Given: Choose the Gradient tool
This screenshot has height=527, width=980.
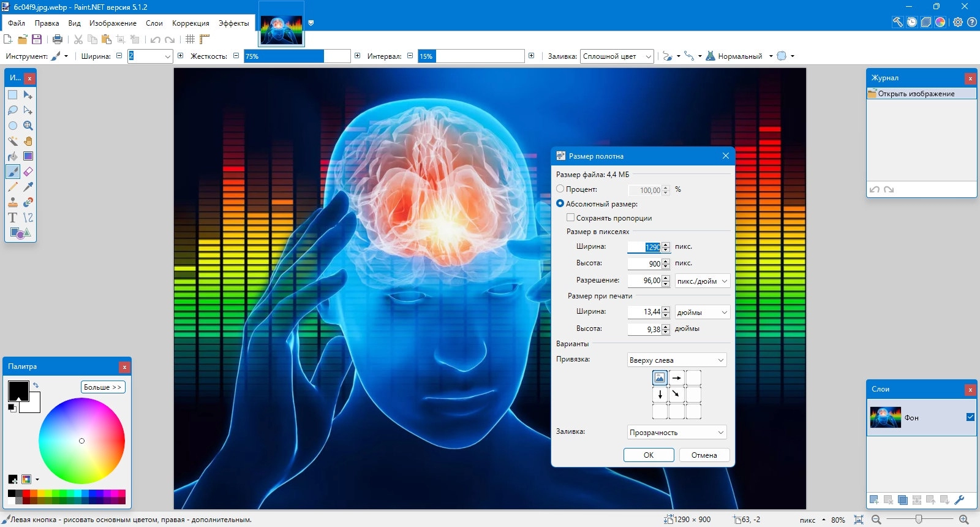Looking at the screenshot, I should 28,156.
